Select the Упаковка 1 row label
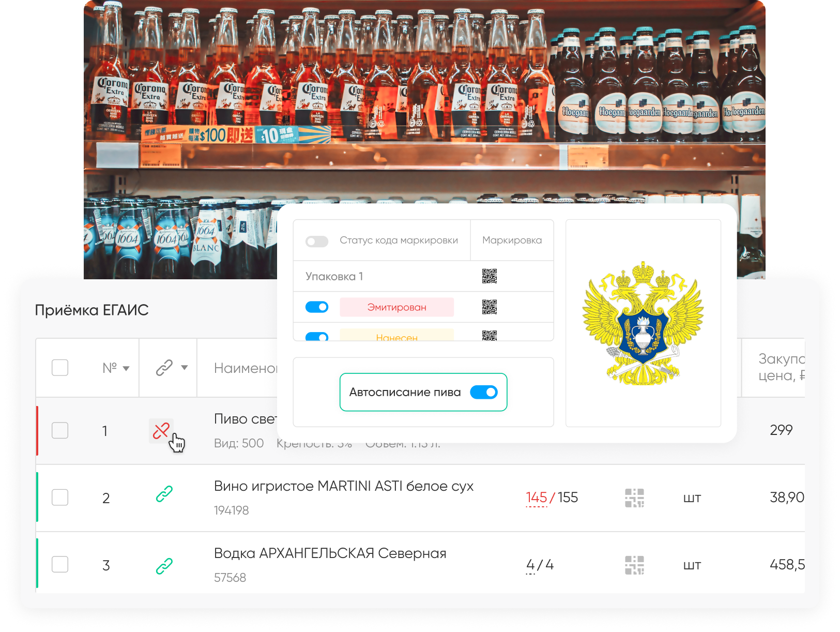The image size is (840, 632). pyautogui.click(x=334, y=276)
